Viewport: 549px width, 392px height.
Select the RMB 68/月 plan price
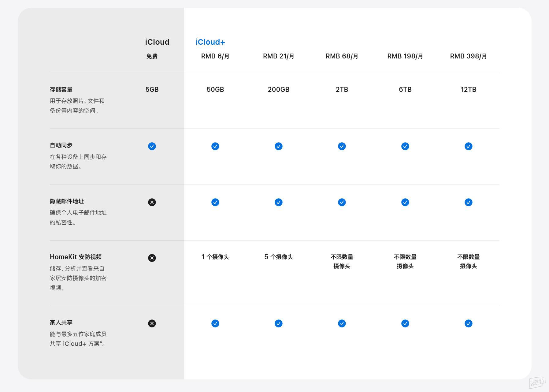click(342, 56)
